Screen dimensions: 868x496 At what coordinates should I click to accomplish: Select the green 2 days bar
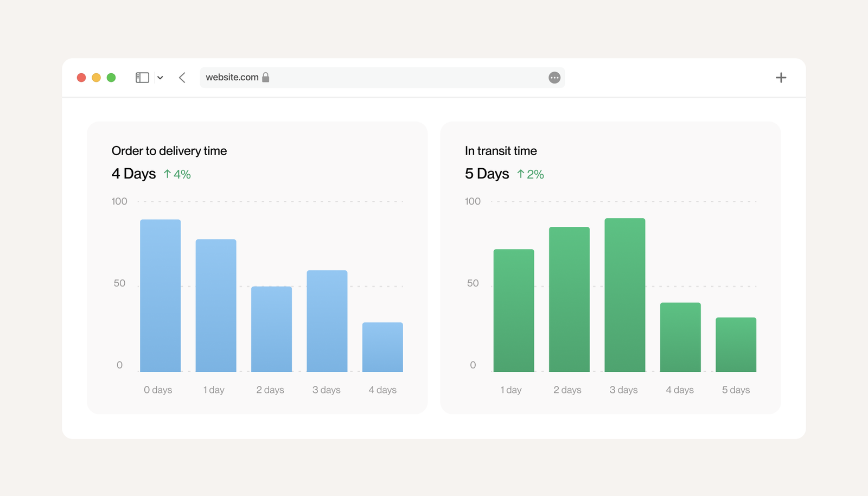569,300
